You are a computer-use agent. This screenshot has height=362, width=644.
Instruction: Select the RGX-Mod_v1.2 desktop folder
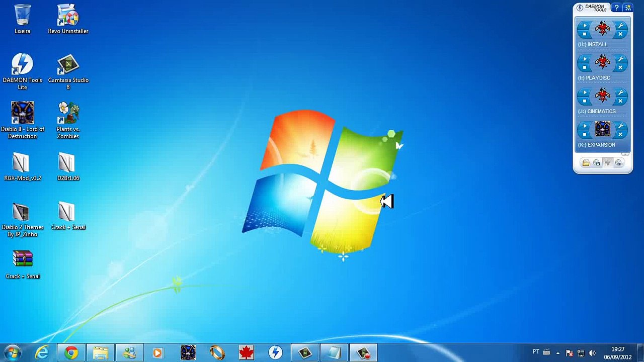pos(22,167)
